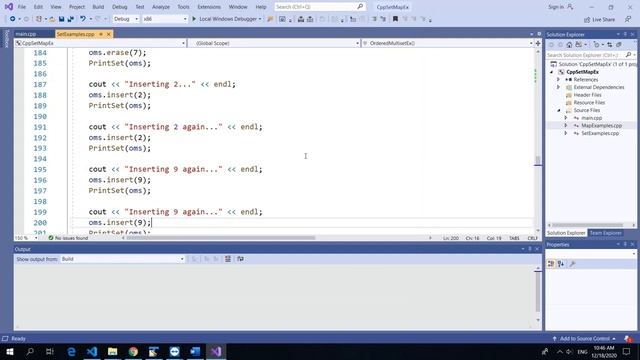Open the CppSetMapEx project scope dropdown
Image resolution: width=640 pixels, height=360 pixels.
tap(100, 43)
